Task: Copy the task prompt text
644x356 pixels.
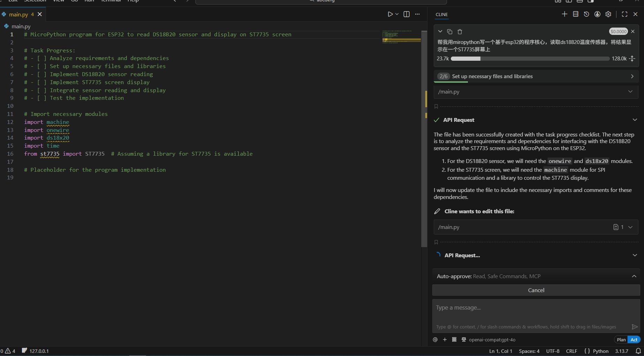Action: (450, 32)
